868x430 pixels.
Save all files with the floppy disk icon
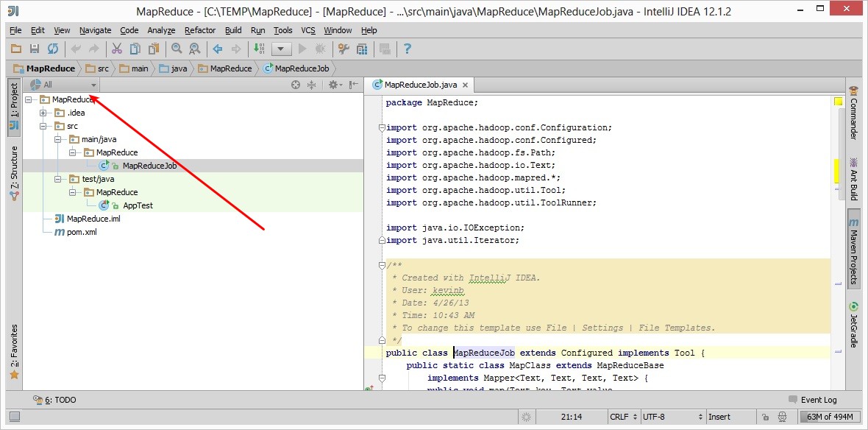point(35,49)
